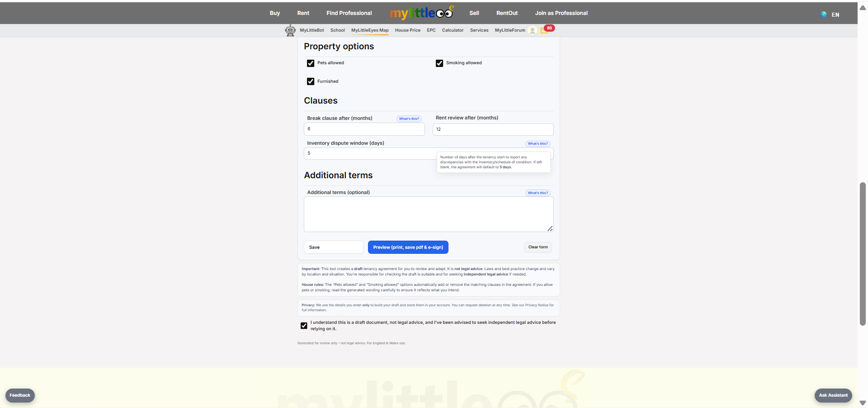This screenshot has height=408, width=868.
Task: Click the scrollbar up arrow
Action: point(863,8)
